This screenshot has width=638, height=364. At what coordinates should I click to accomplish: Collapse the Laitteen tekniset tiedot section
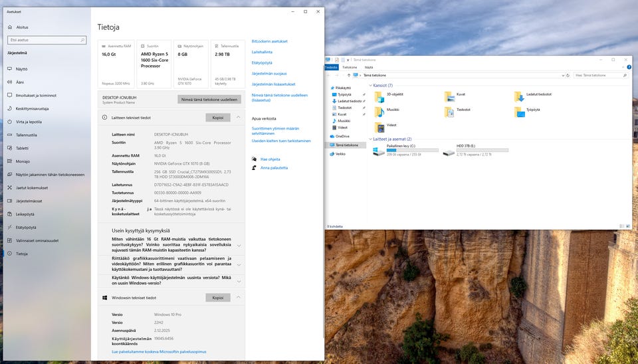(x=239, y=117)
